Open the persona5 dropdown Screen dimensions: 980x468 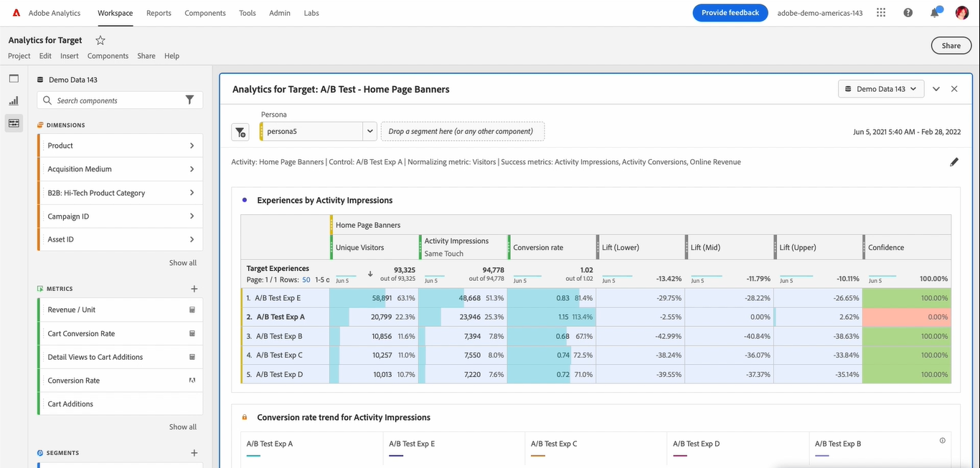[x=369, y=131]
